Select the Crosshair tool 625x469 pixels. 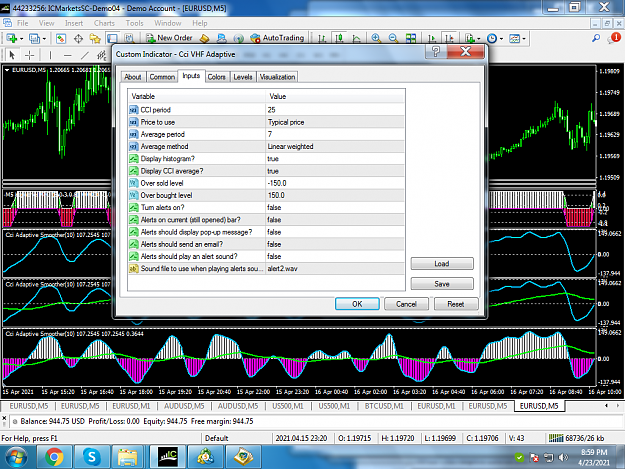pyautogui.click(x=29, y=55)
